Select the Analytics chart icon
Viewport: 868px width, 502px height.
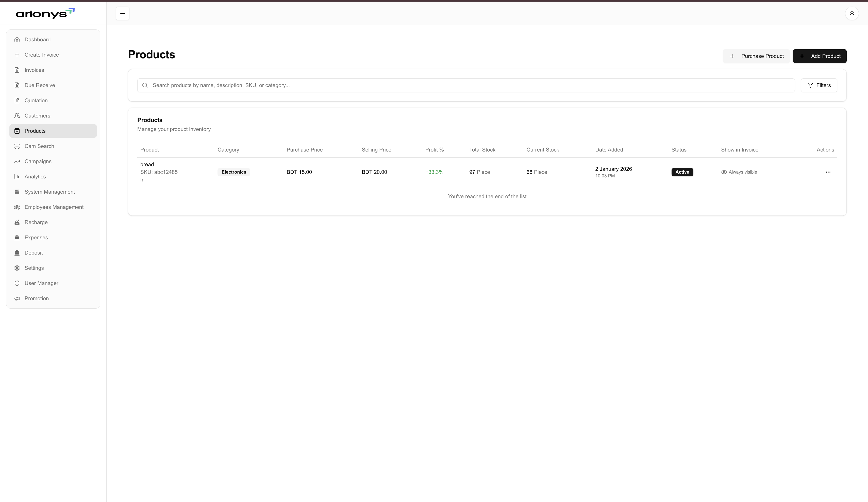(x=17, y=176)
